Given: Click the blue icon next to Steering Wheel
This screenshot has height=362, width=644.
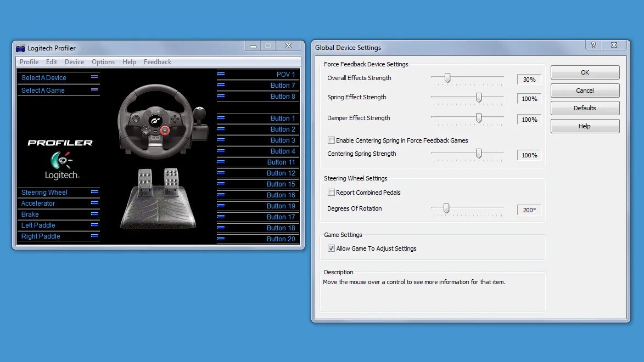Looking at the screenshot, I should 94,191.
